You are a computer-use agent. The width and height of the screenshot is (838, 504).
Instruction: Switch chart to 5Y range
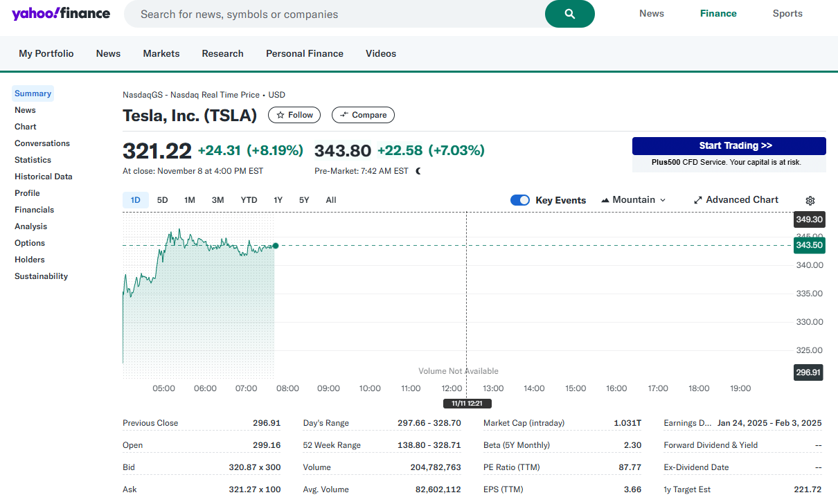pyautogui.click(x=304, y=200)
